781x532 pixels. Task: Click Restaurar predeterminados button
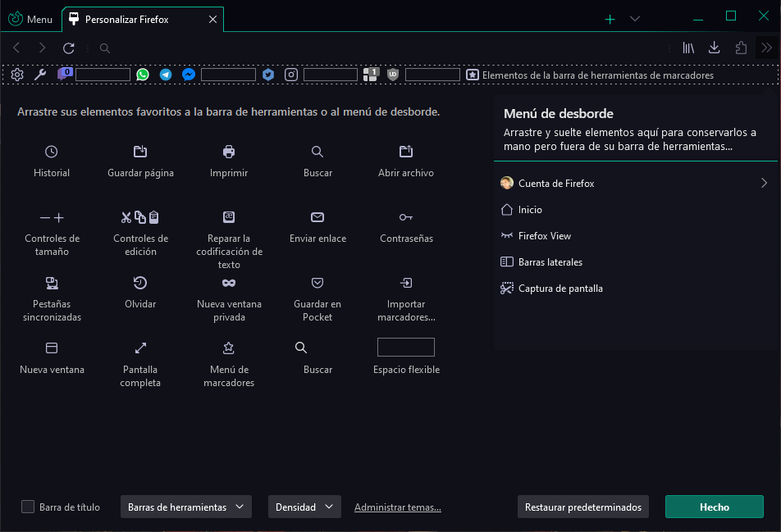[582, 507]
